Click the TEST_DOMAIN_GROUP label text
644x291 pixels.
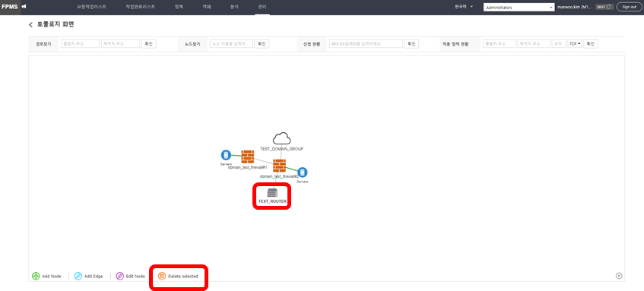[282, 149]
